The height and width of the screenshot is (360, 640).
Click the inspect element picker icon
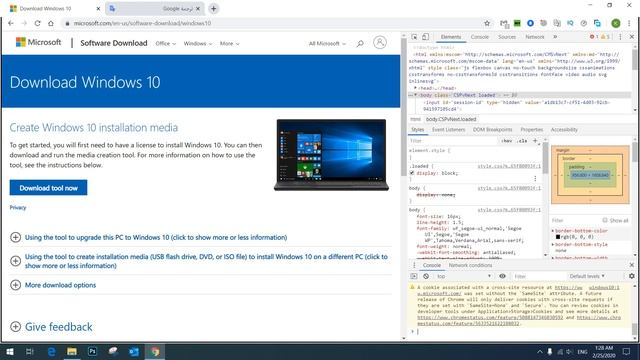click(414, 37)
